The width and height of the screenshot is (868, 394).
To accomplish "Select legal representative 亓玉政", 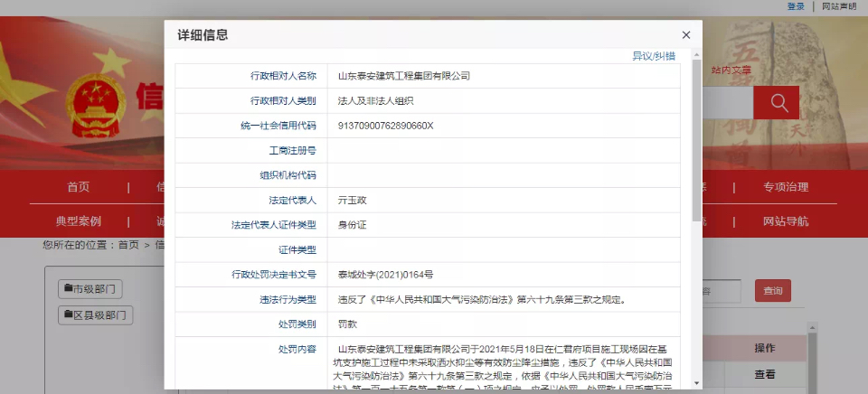I will pos(353,201).
